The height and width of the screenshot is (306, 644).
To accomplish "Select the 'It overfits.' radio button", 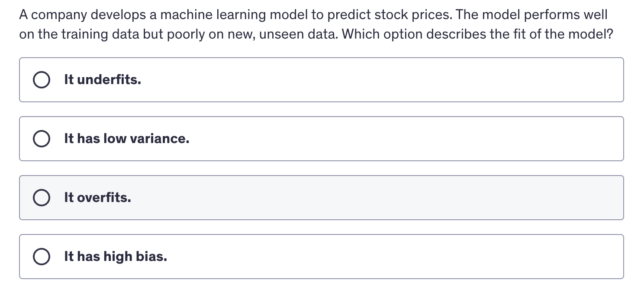I will point(41,198).
